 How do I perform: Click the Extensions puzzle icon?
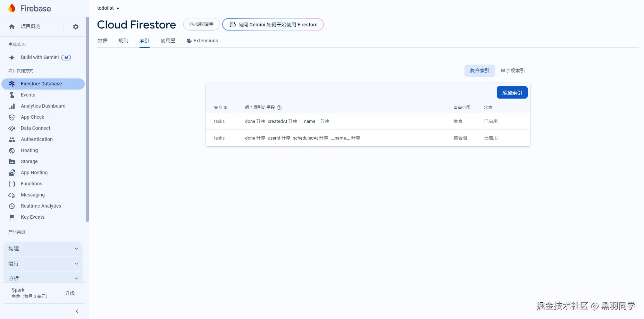point(189,41)
